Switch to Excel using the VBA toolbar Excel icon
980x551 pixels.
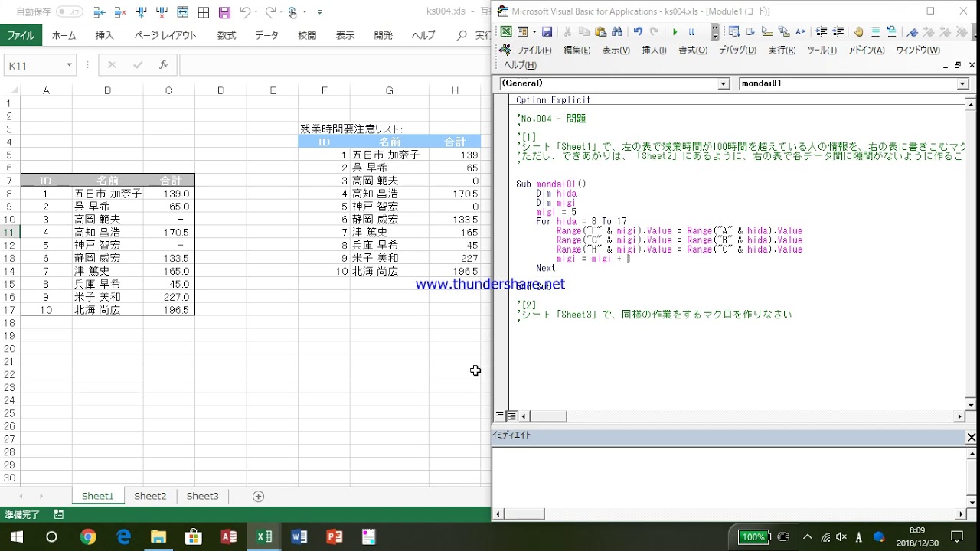tap(506, 32)
